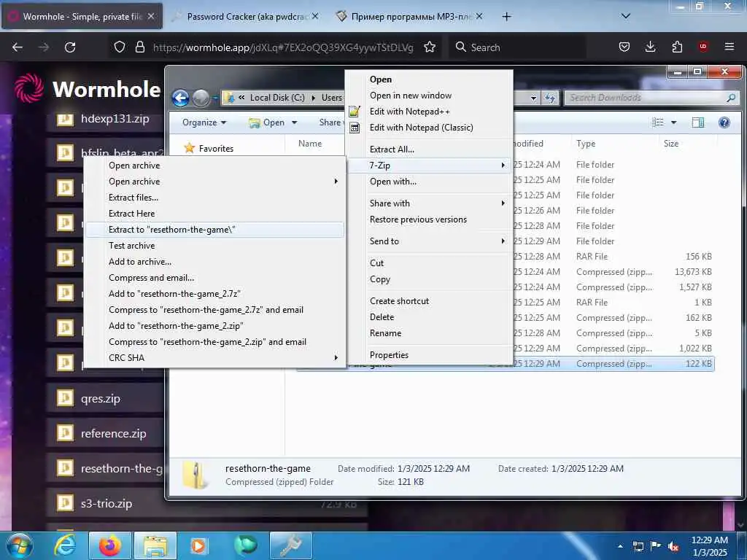The width and height of the screenshot is (747, 560).
Task: Expand the CRC SHA submenu
Action: click(x=214, y=358)
